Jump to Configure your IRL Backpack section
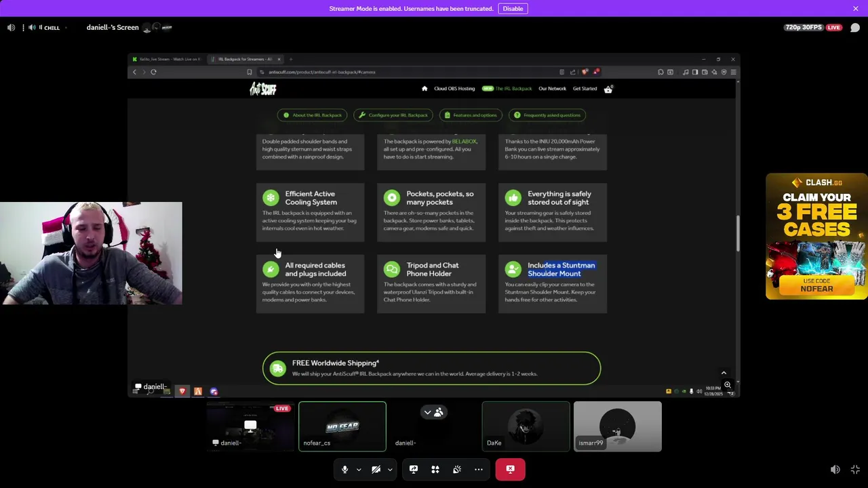The width and height of the screenshot is (868, 488). click(x=393, y=115)
